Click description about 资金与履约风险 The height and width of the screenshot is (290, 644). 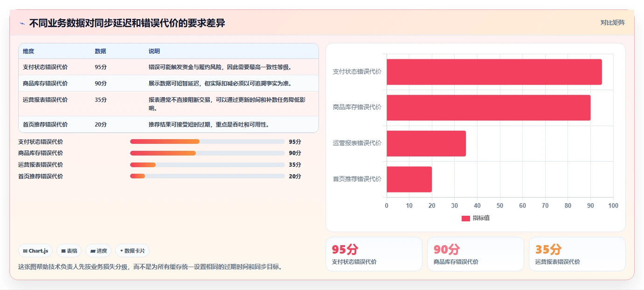(x=220, y=67)
